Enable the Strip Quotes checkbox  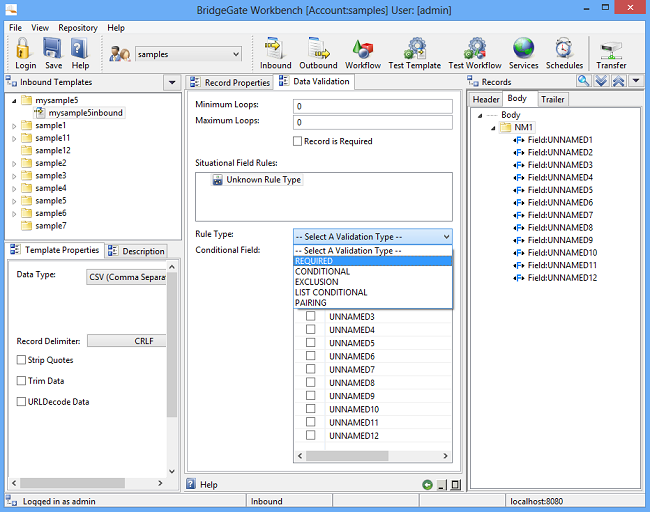[x=21, y=360]
